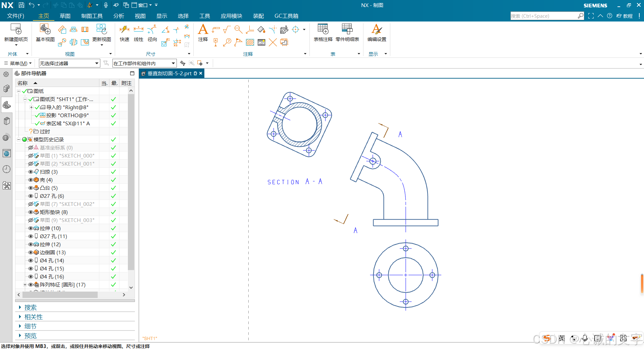The width and height of the screenshot is (644, 350).
Task: Toggle hidden eye of 草图 (1) SKETCH_000
Action: pyautogui.click(x=31, y=156)
